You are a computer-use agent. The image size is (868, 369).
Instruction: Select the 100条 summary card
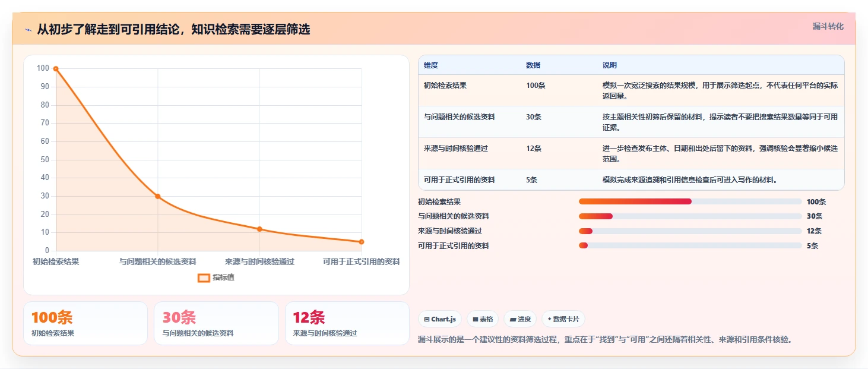coord(85,323)
